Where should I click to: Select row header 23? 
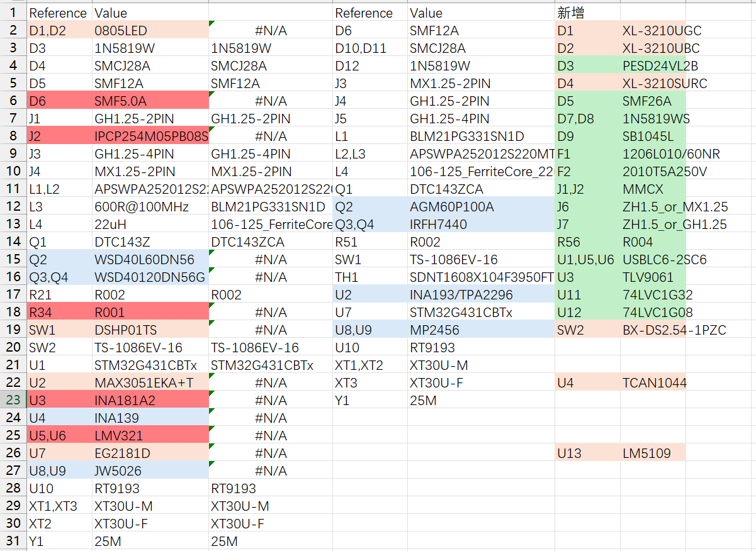click(13, 400)
